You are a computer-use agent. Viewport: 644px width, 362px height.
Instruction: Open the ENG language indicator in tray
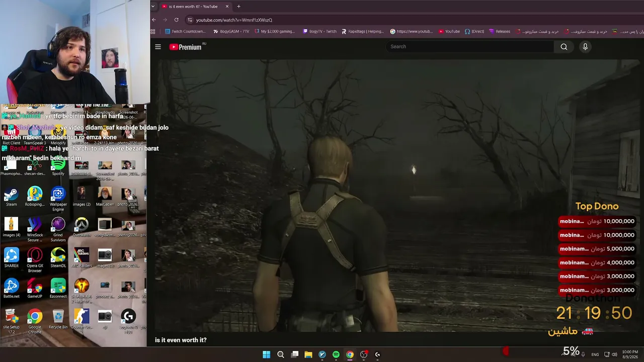(595, 354)
